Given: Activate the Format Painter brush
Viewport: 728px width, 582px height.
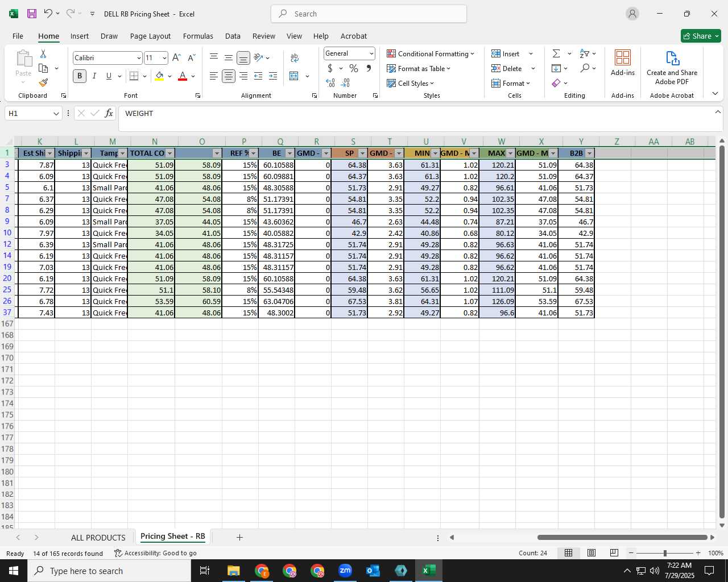Looking at the screenshot, I should 43,83.
